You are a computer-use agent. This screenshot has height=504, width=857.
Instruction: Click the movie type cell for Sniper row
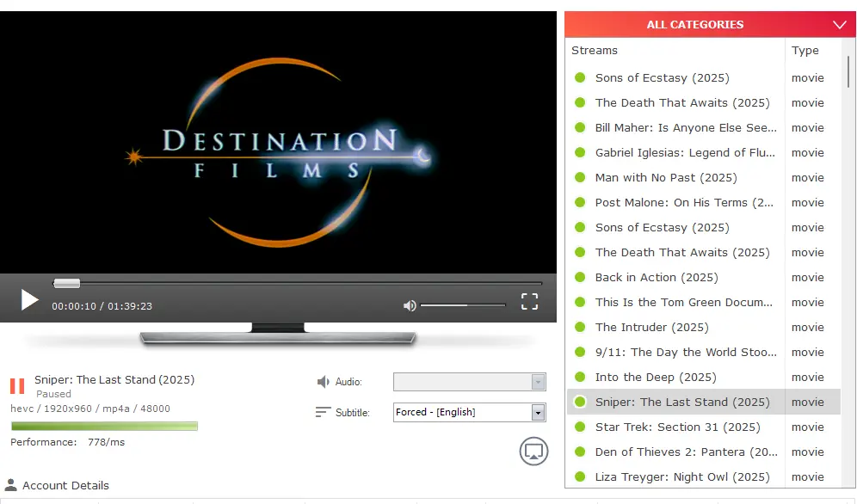[807, 402]
